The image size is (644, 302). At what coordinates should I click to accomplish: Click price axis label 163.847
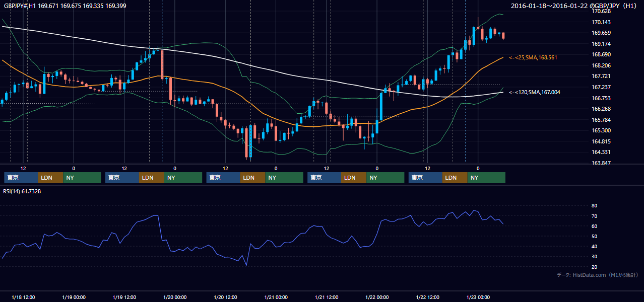[601, 163]
